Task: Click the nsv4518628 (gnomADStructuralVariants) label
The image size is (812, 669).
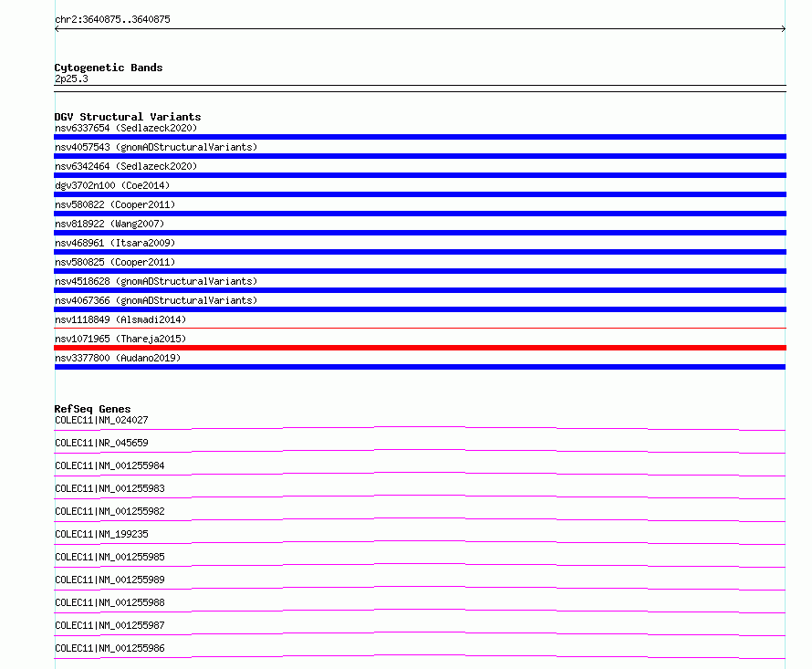Action: click(x=156, y=281)
